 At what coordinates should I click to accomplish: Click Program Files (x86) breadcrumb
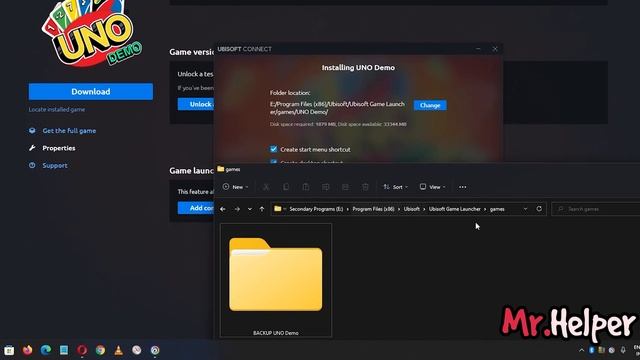pyautogui.click(x=373, y=209)
